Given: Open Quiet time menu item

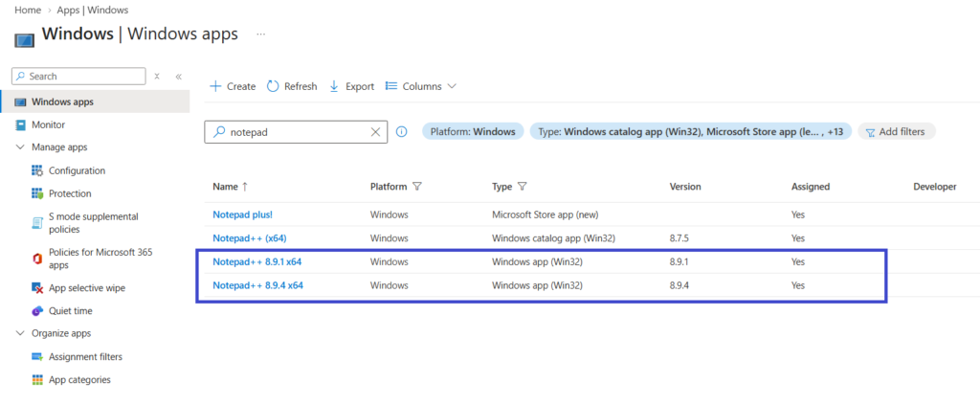Looking at the screenshot, I should [x=71, y=311].
